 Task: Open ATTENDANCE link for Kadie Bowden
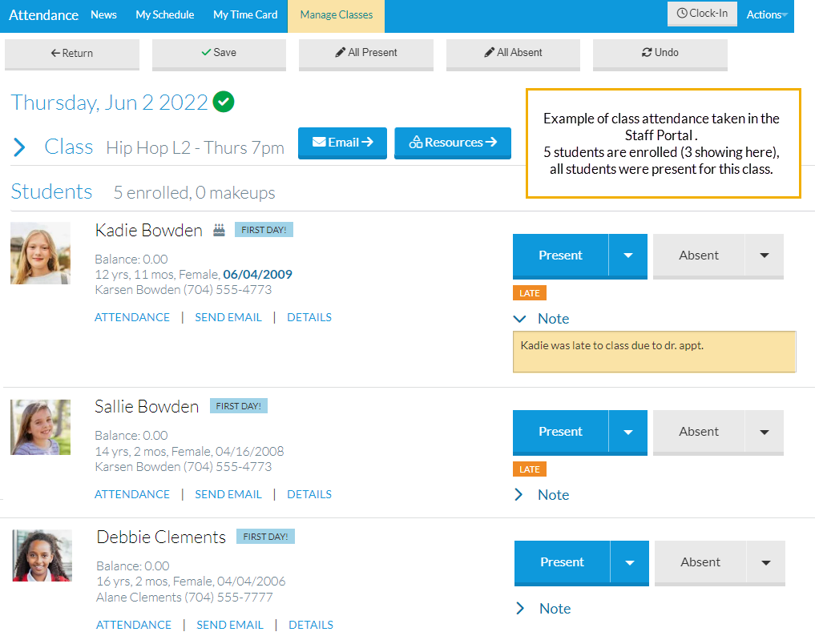tap(132, 317)
